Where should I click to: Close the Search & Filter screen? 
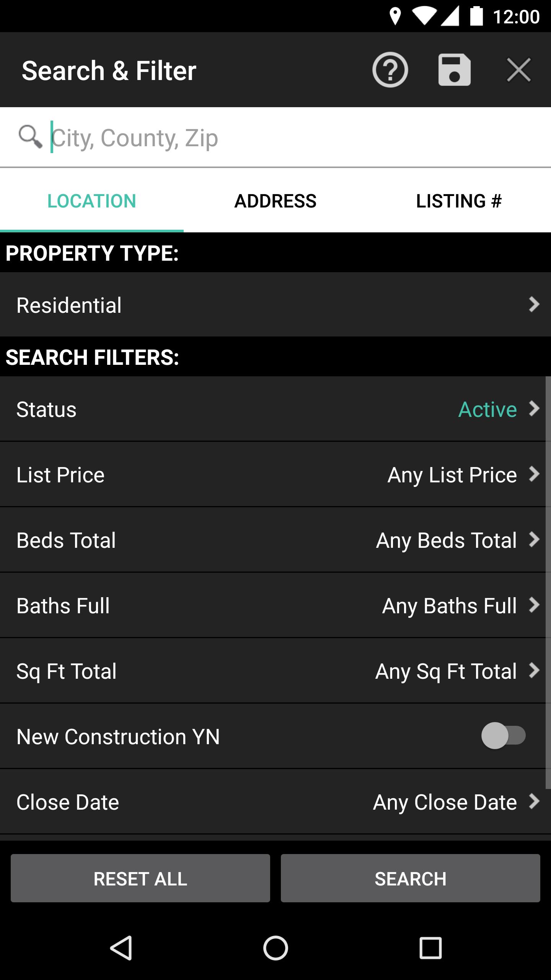(x=518, y=70)
